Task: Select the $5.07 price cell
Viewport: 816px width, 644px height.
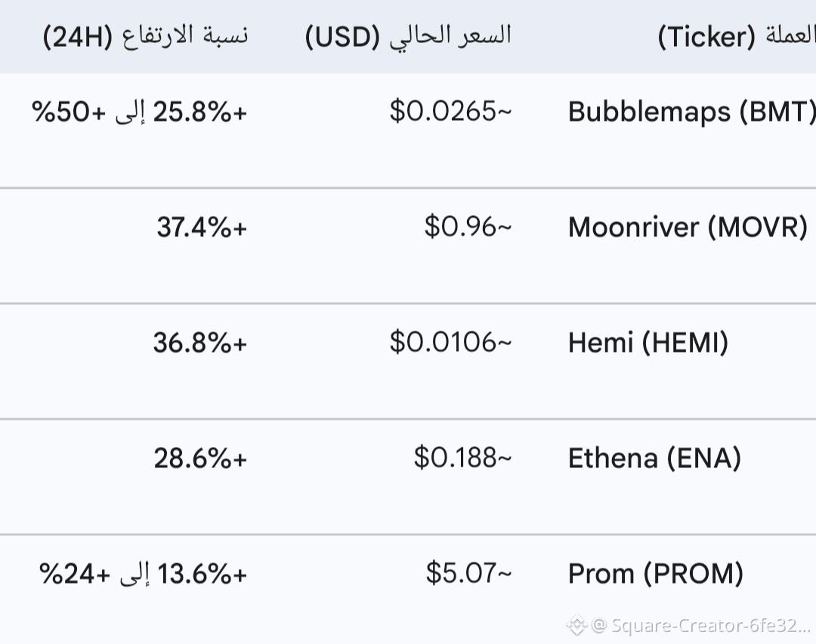Action: coord(469,573)
